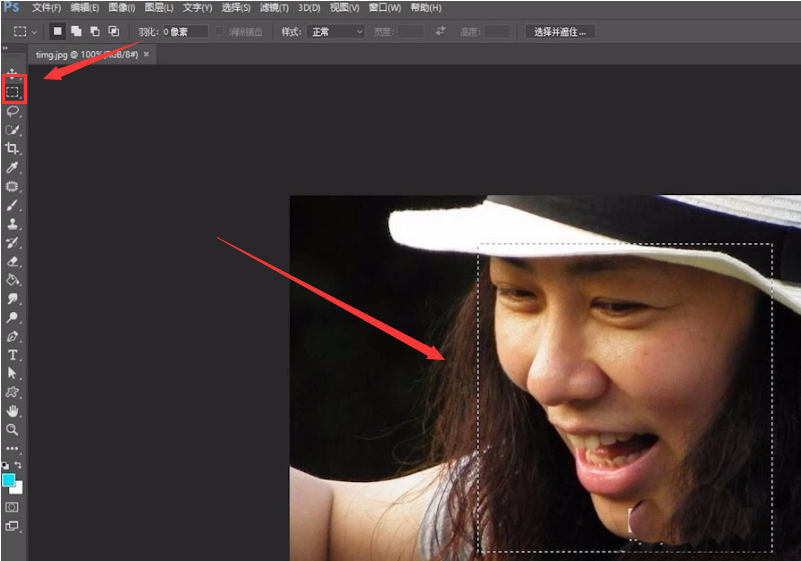Click the 选择并遮住 button
The image size is (801, 561).
(x=560, y=32)
